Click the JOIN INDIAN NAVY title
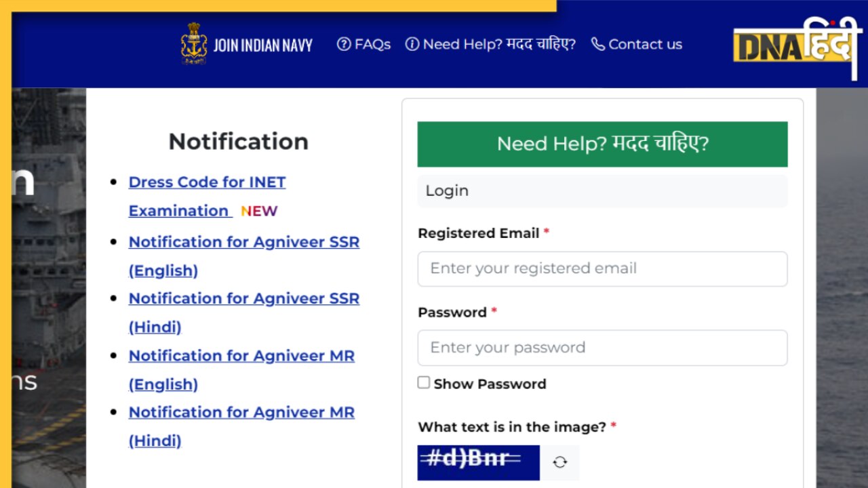 (263, 45)
